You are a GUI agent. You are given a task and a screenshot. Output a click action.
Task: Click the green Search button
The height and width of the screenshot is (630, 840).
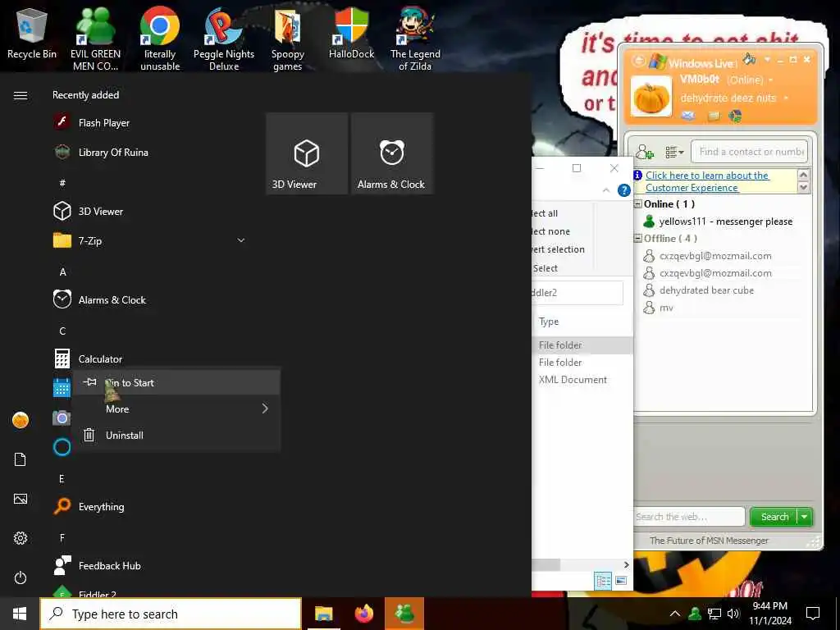pos(774,517)
